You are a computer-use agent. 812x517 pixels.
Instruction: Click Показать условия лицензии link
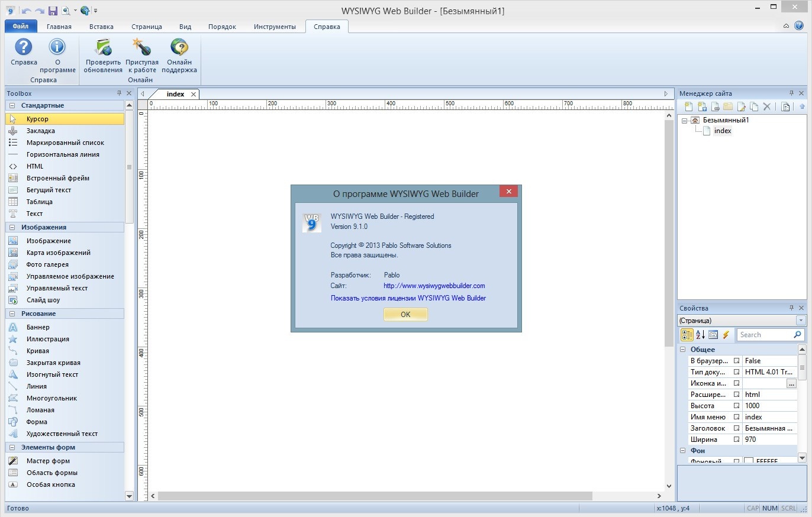[408, 298]
